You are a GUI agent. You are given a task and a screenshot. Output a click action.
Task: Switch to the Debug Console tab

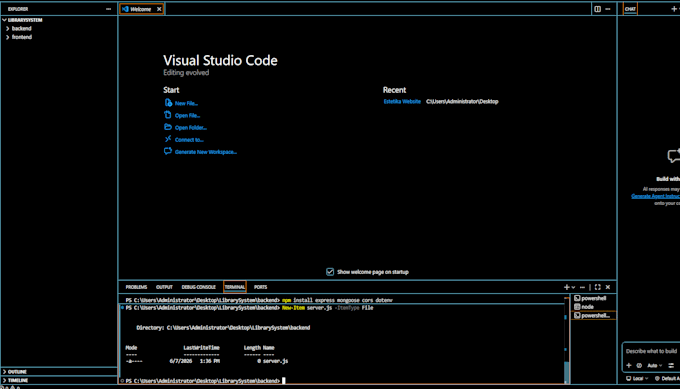(x=199, y=287)
